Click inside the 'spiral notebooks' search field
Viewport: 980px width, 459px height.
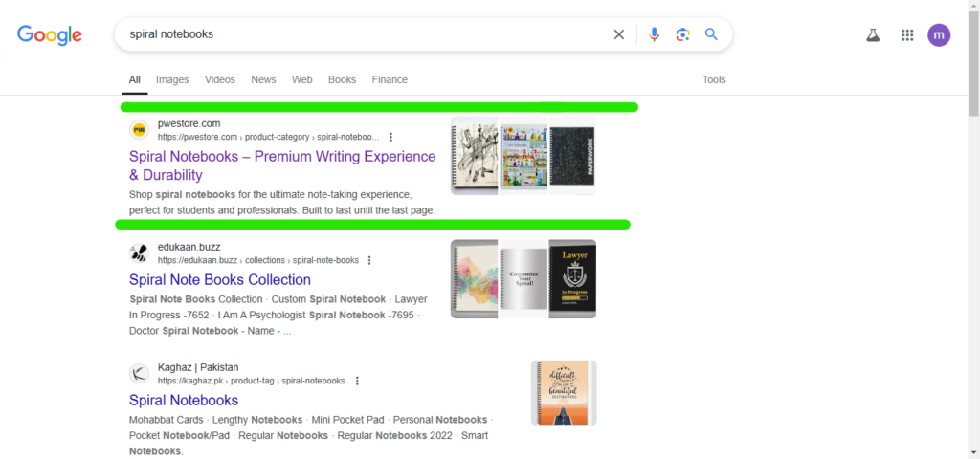tap(363, 34)
